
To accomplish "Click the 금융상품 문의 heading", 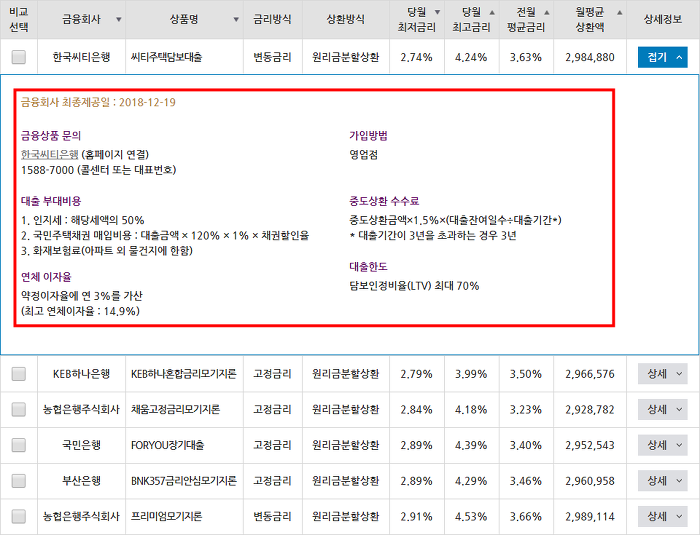I will pyautogui.click(x=51, y=136).
